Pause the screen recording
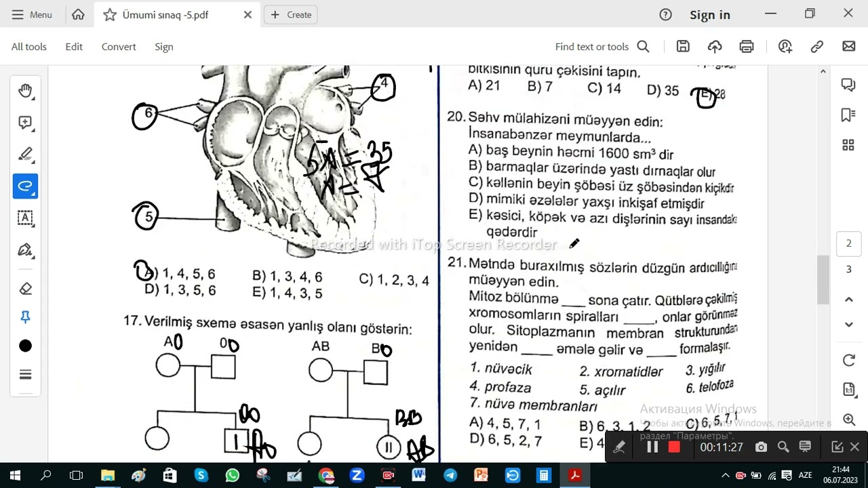 click(x=652, y=447)
